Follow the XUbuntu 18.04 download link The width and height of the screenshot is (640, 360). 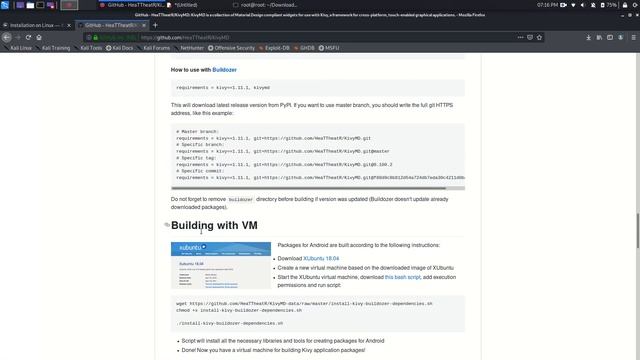[x=321, y=258]
